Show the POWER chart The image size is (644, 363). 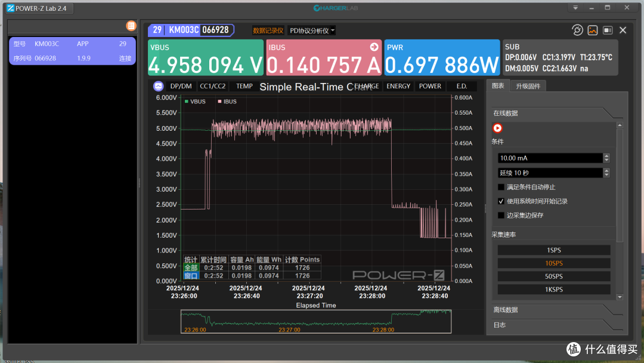click(430, 86)
